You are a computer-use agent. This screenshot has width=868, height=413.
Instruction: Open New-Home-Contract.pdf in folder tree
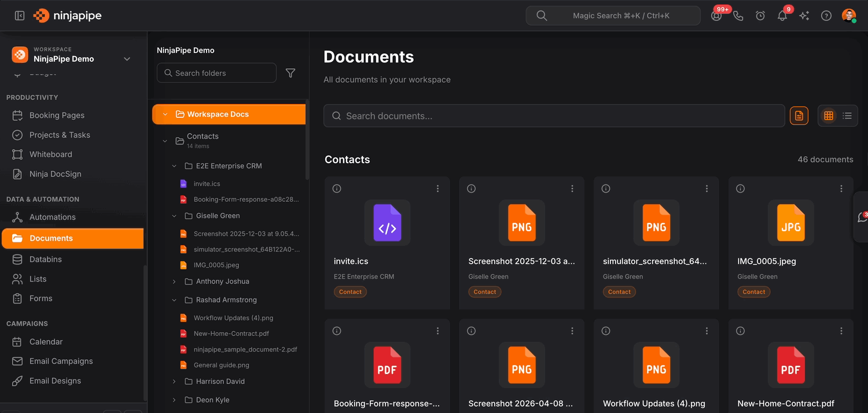[x=231, y=334]
